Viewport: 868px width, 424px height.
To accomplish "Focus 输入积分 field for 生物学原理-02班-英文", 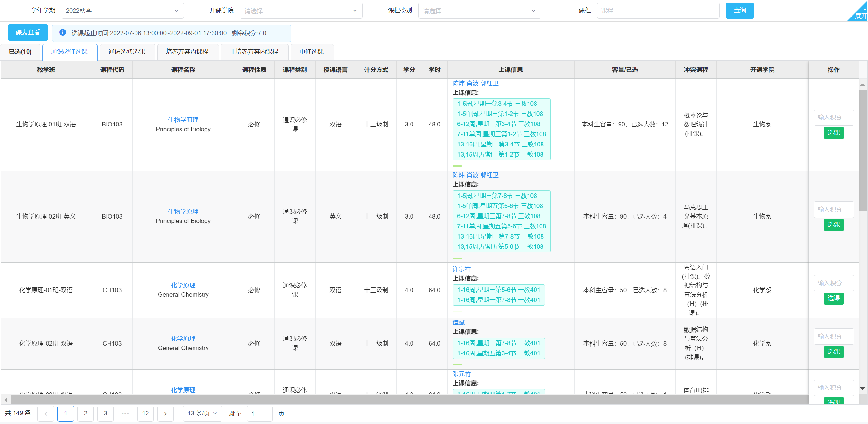I will 834,210.
